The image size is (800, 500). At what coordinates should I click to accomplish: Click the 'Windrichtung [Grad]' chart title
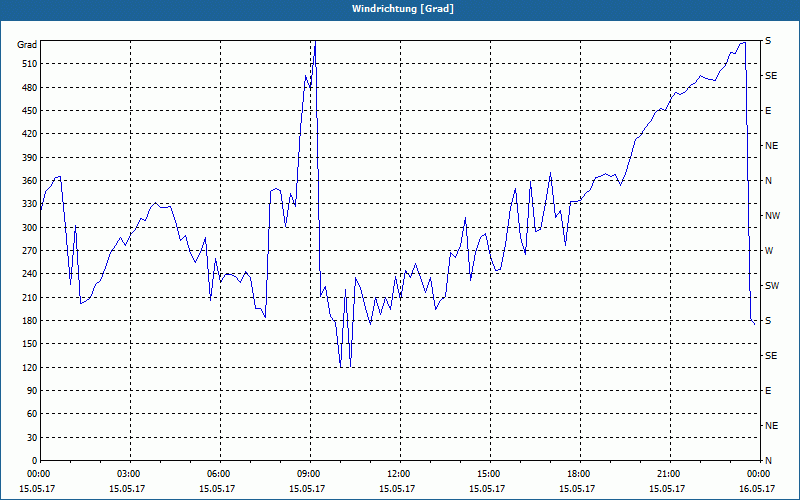coord(403,9)
